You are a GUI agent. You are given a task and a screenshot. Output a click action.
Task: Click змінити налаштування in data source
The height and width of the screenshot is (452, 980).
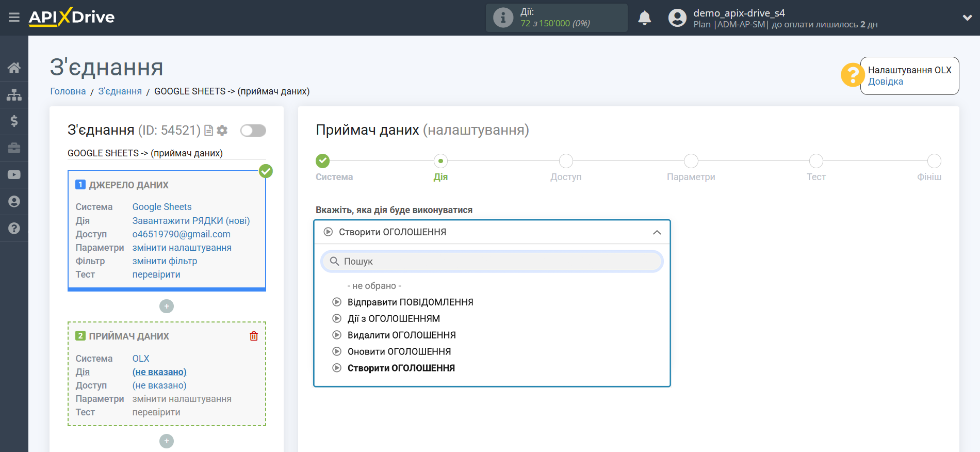click(x=182, y=248)
